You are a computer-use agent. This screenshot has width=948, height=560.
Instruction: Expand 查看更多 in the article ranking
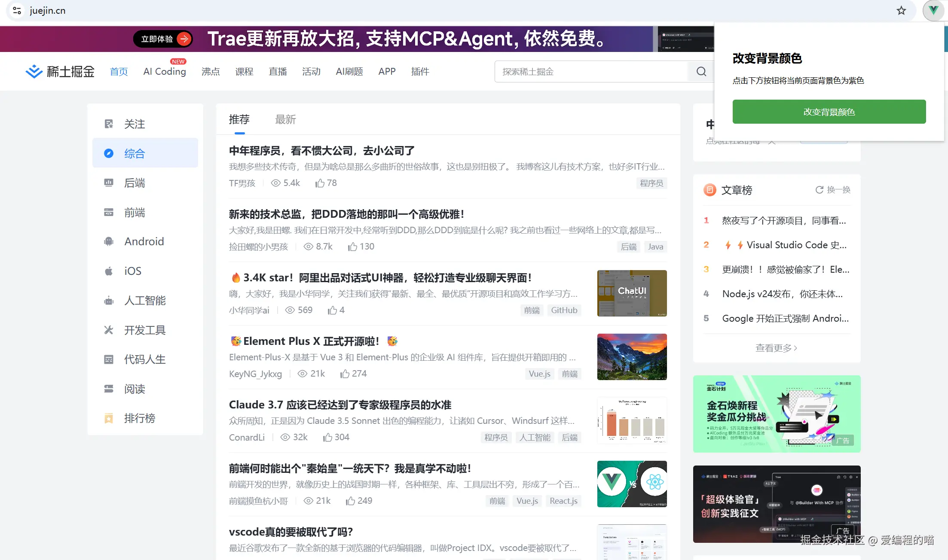click(776, 348)
